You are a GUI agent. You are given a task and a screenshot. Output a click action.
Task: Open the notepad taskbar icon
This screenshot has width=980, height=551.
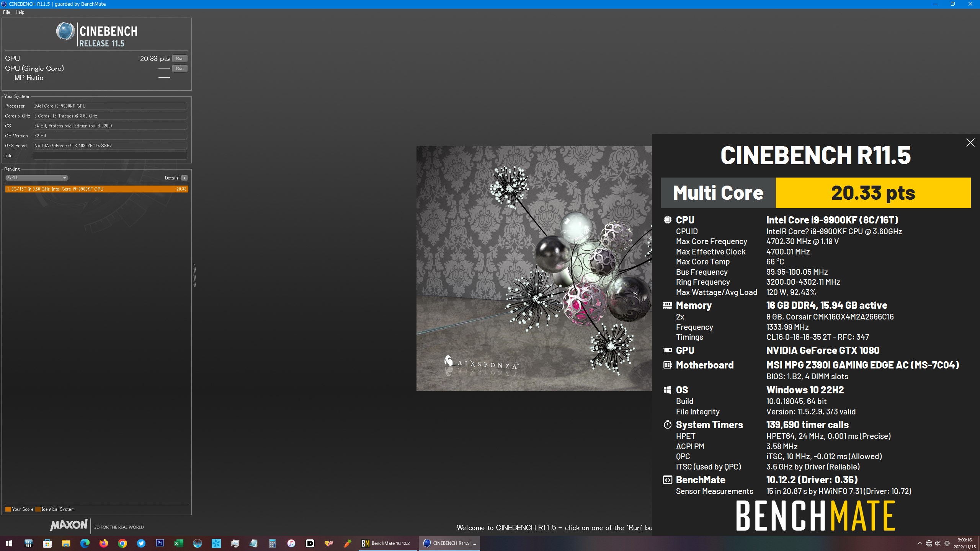tap(253, 543)
